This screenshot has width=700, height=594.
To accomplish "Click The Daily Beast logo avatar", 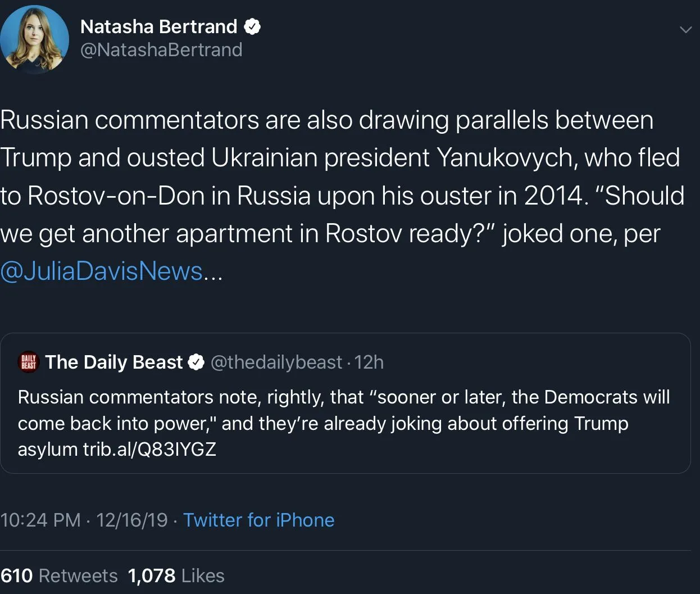I will pyautogui.click(x=29, y=362).
